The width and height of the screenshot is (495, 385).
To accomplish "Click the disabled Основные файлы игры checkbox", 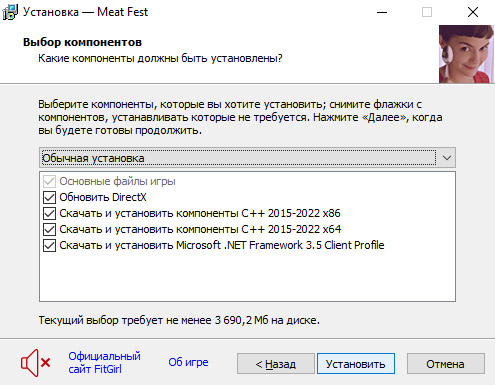I will click(49, 181).
